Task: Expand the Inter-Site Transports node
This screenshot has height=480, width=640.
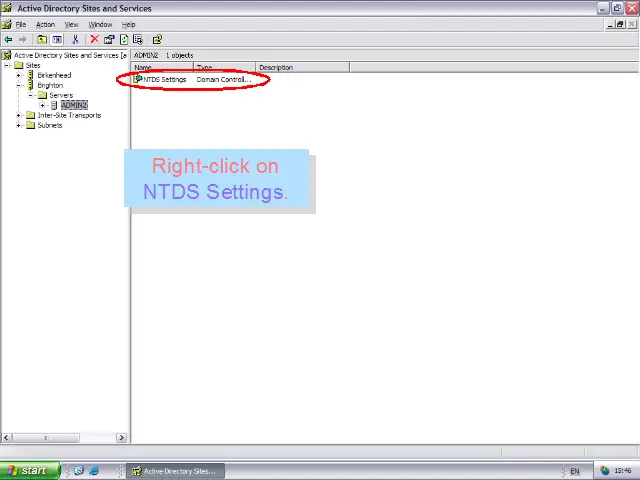Action: [18, 115]
